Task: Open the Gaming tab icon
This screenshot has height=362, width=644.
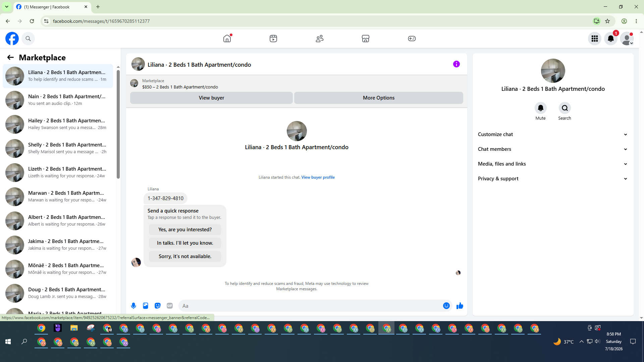Action: point(412,39)
